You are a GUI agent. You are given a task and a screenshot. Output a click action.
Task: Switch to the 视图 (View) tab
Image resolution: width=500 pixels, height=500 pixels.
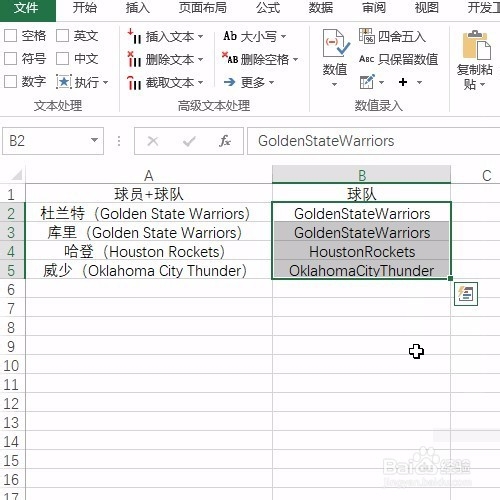click(426, 8)
